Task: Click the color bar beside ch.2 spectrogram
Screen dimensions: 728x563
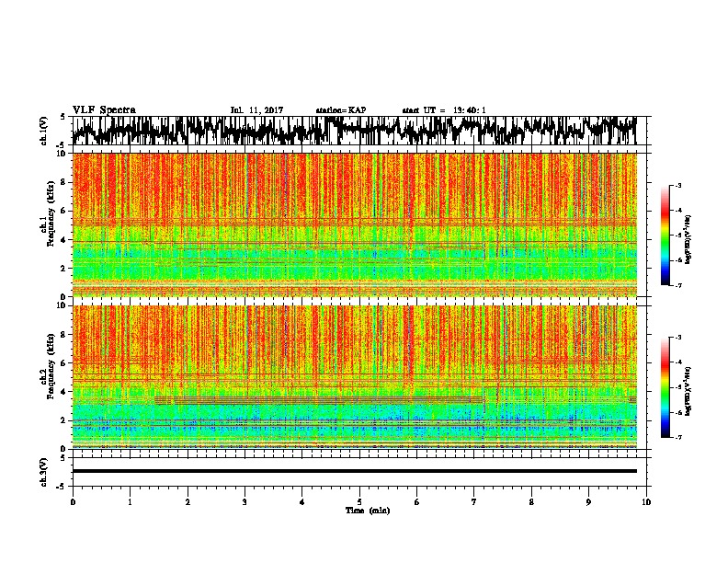Action: (x=665, y=387)
